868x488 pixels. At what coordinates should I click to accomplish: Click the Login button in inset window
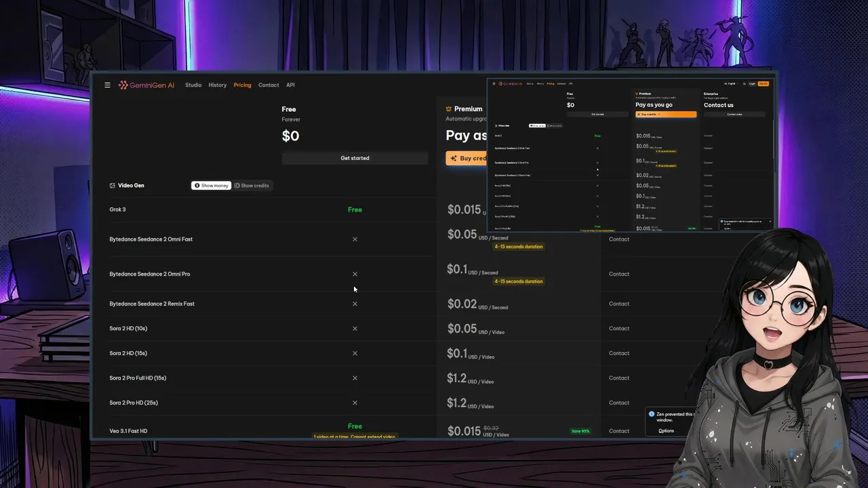pos(752,83)
